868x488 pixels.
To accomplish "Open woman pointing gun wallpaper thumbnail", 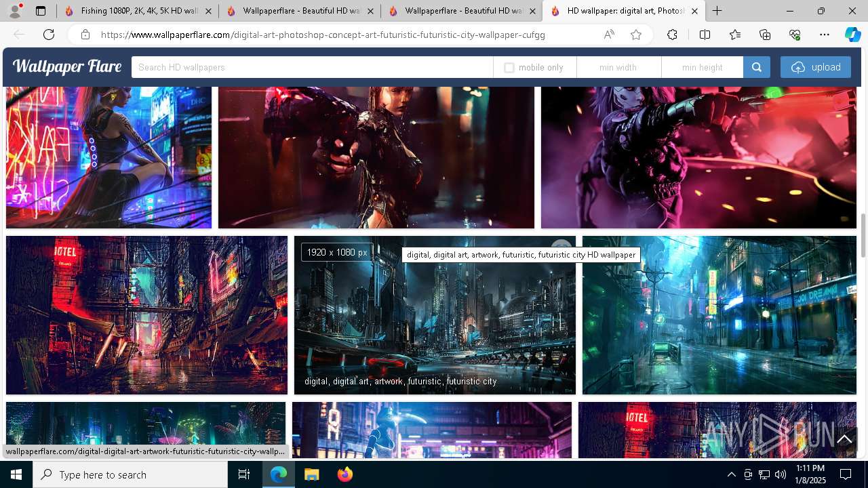I will (376, 157).
